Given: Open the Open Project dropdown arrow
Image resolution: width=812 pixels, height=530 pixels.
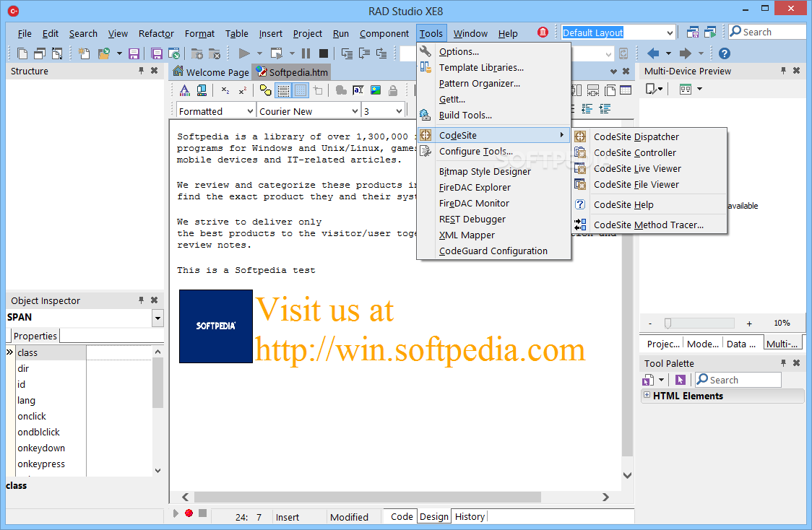Looking at the screenshot, I should [x=119, y=53].
